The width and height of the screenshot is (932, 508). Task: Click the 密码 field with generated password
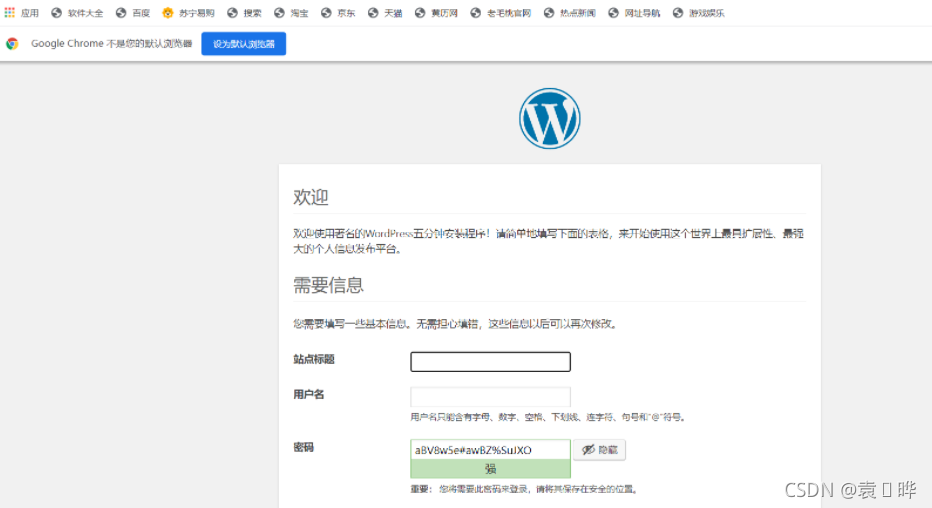(490, 450)
